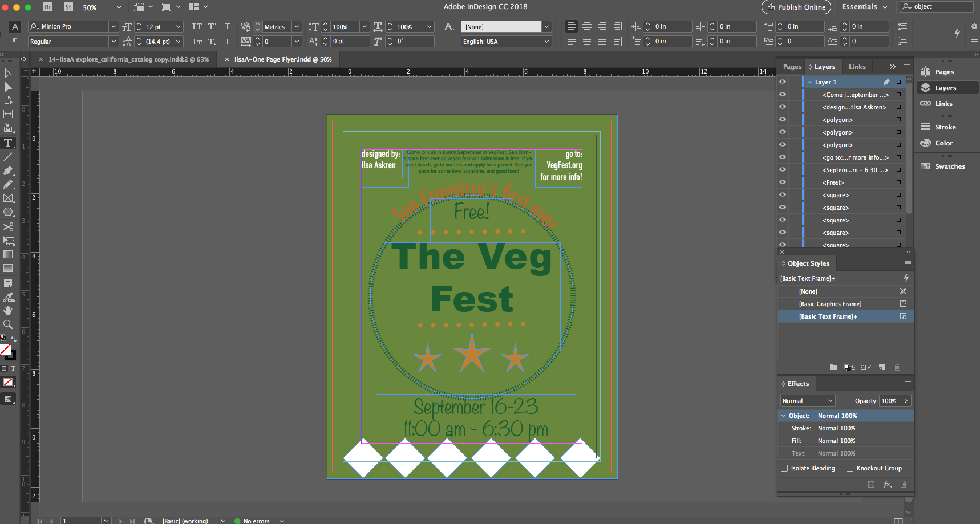Open the font family dropdown showing Minion Pro

coord(114,26)
